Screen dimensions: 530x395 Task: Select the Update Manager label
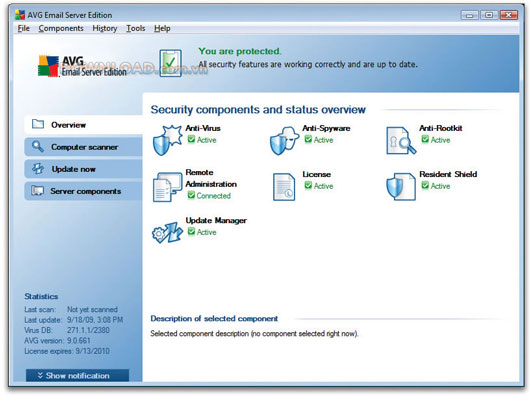pos(216,220)
